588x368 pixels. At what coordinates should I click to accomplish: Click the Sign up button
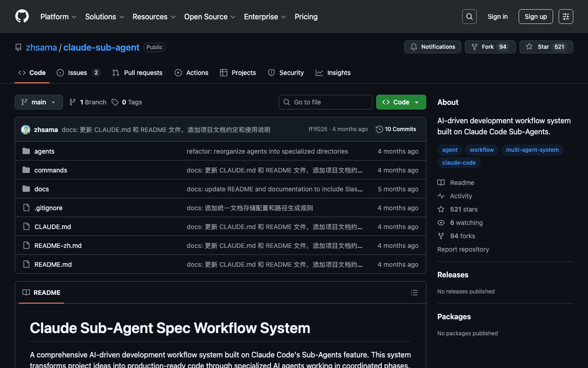(x=536, y=17)
